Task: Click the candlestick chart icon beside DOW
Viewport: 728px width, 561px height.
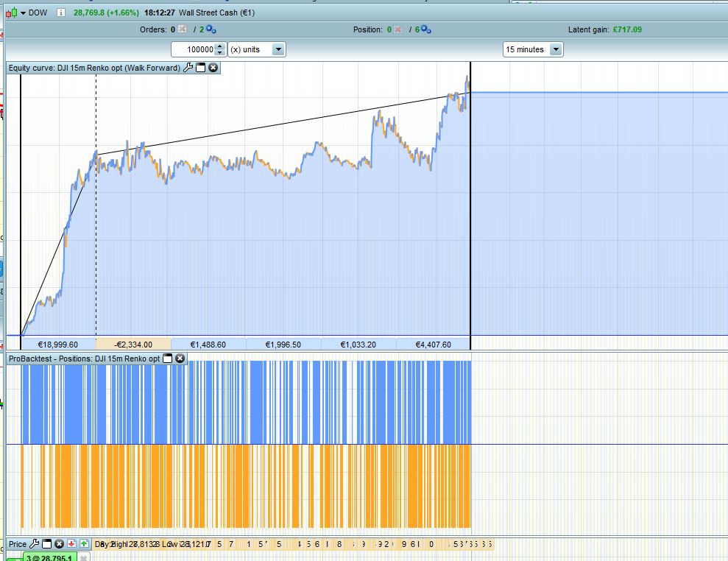Action: tap(11, 13)
